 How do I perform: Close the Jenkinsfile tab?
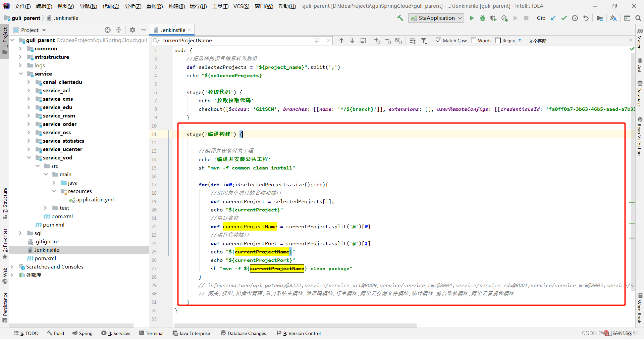pyautogui.click(x=190, y=30)
